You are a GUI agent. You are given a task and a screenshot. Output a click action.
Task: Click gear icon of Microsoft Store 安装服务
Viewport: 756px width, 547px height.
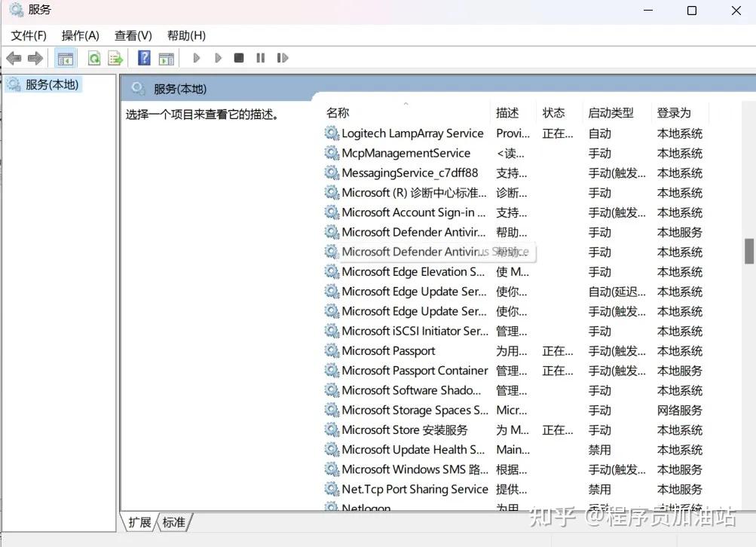332,429
